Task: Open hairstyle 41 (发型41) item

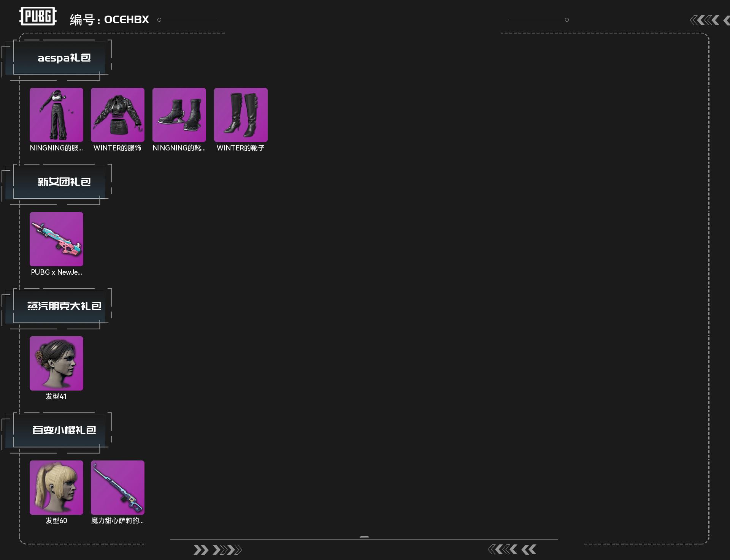Action: point(56,363)
